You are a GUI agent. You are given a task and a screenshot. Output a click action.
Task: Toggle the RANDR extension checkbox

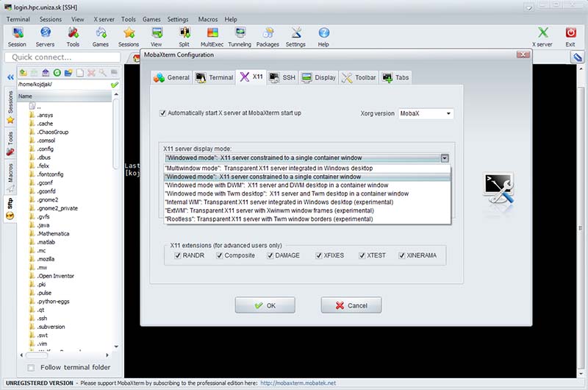[178, 255]
